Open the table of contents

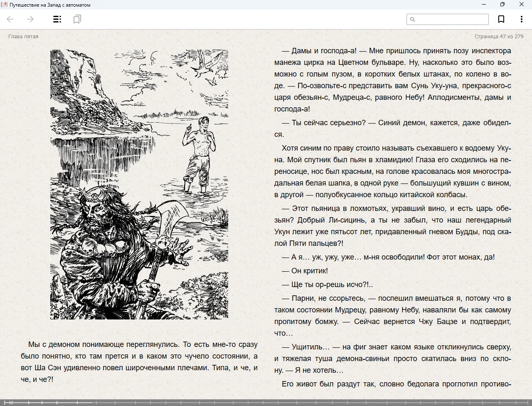57,19
